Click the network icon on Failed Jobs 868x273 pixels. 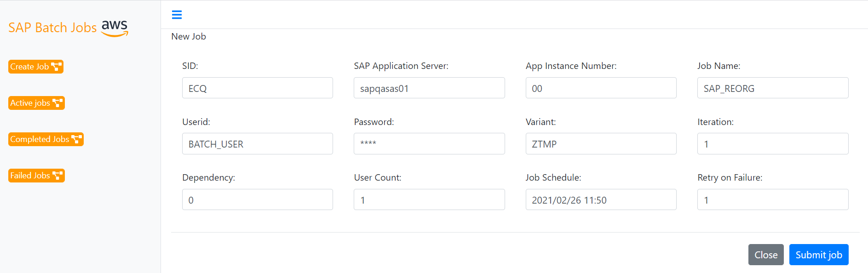57,176
